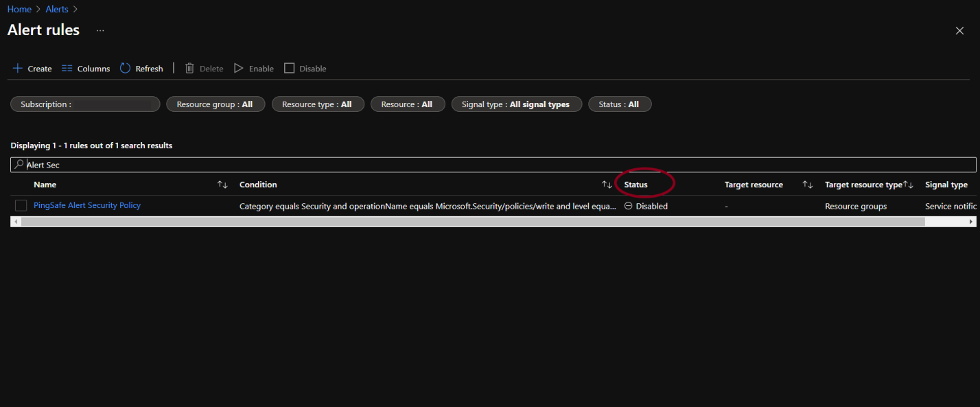Sort rules by Name column arrows
The height and width of the screenshot is (407, 980).
click(x=222, y=185)
